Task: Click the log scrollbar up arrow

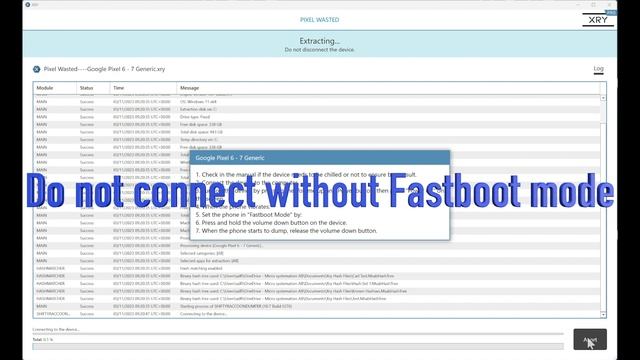Action: [x=603, y=98]
